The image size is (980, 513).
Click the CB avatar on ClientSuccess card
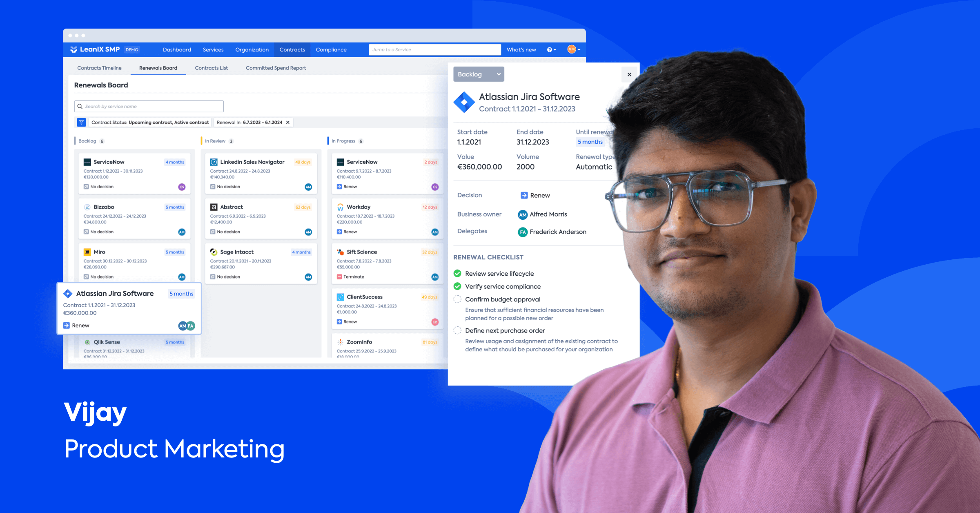click(435, 322)
